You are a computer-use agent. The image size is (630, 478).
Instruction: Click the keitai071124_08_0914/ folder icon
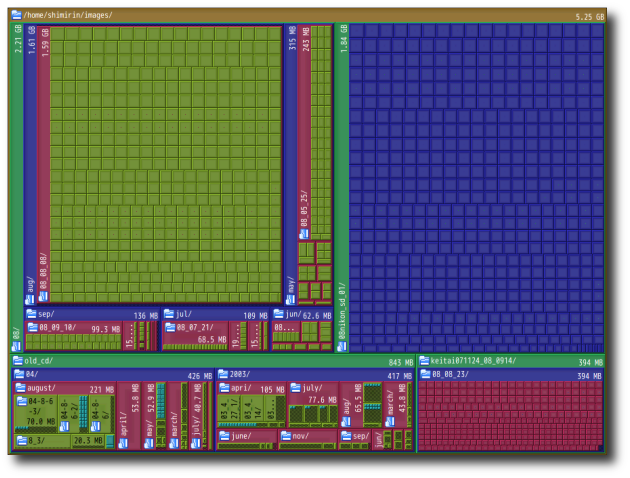[424, 361]
